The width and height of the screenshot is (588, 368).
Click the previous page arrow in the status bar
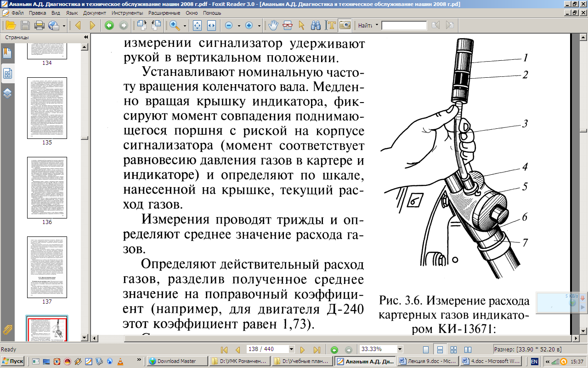click(237, 349)
